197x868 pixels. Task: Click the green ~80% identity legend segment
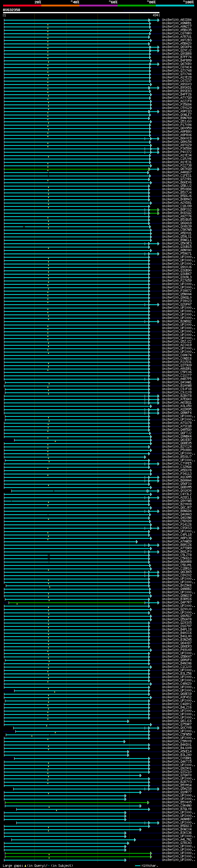tap(137, 6)
